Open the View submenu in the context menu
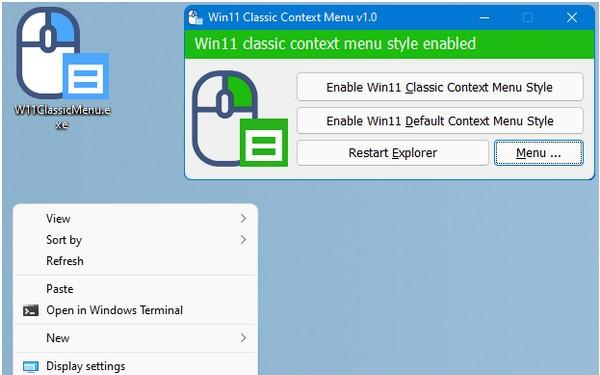The height and width of the screenshot is (375, 600). pyautogui.click(x=135, y=218)
